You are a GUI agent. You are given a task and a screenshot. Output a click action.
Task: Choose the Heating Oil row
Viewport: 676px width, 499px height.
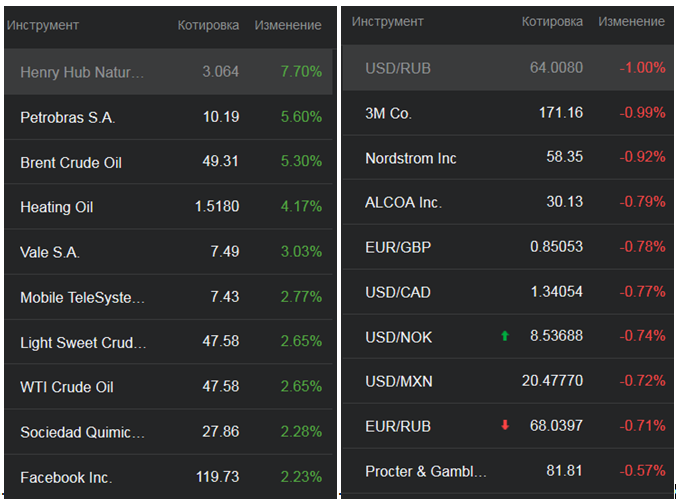(57, 207)
